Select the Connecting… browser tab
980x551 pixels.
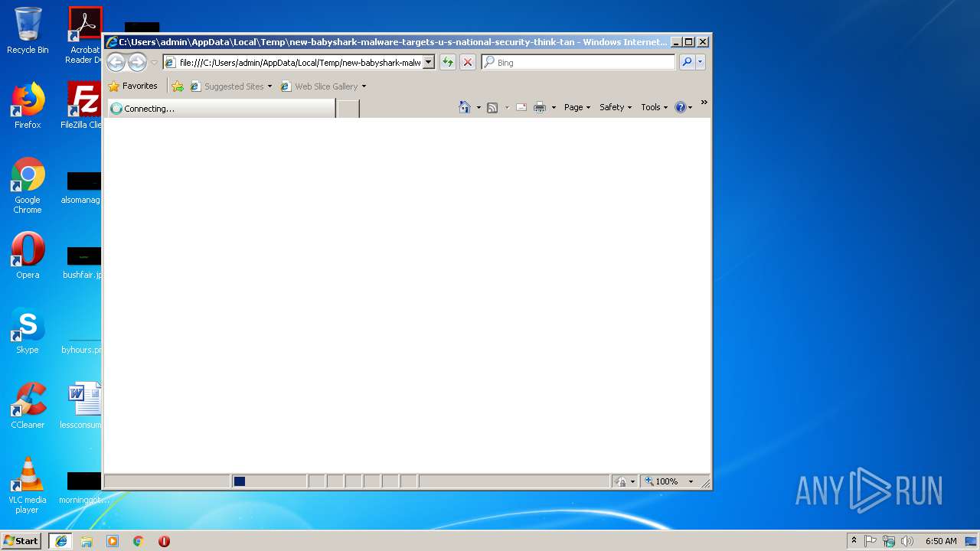click(221, 109)
